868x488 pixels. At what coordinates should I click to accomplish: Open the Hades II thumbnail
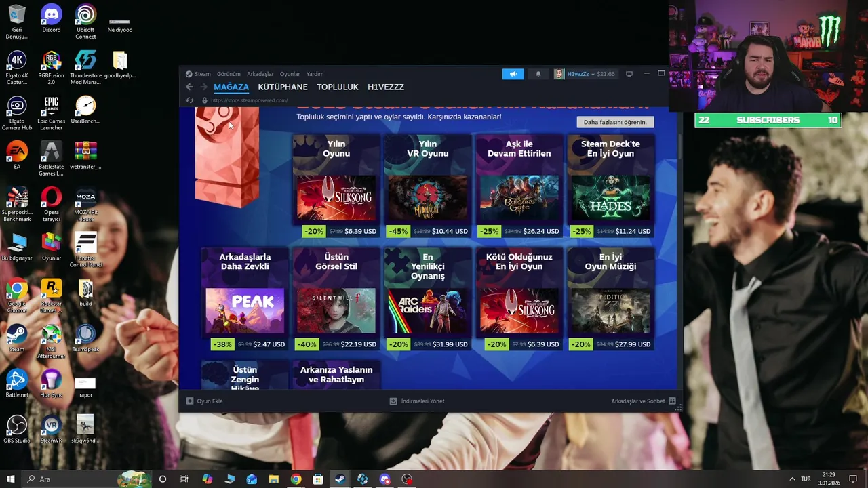[x=611, y=198]
